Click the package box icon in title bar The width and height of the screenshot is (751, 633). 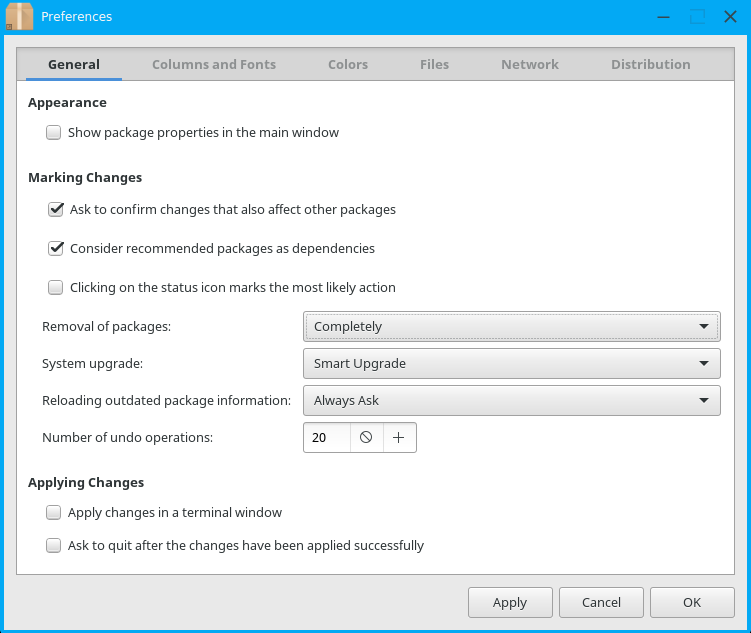click(x=20, y=17)
